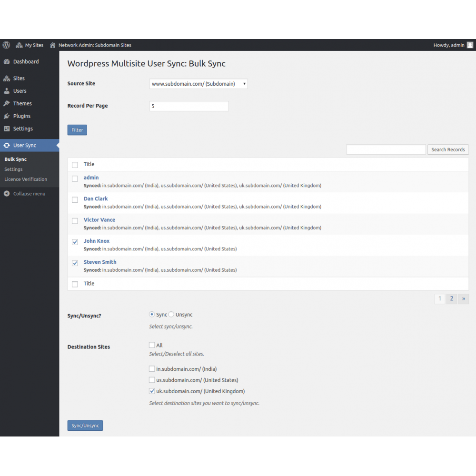
Task: Open the Sites admin icon
Action: [7, 78]
